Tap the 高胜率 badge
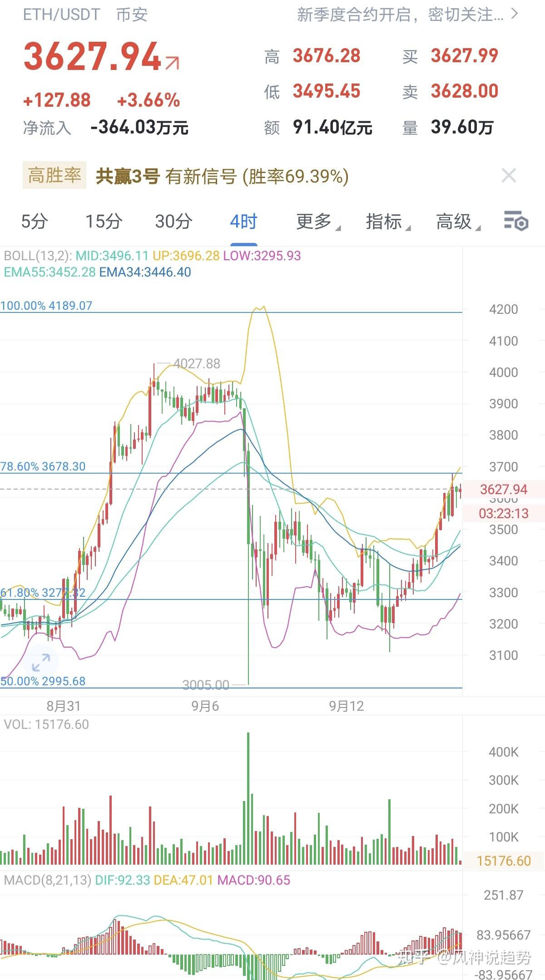The width and height of the screenshot is (545, 980). coord(54,175)
